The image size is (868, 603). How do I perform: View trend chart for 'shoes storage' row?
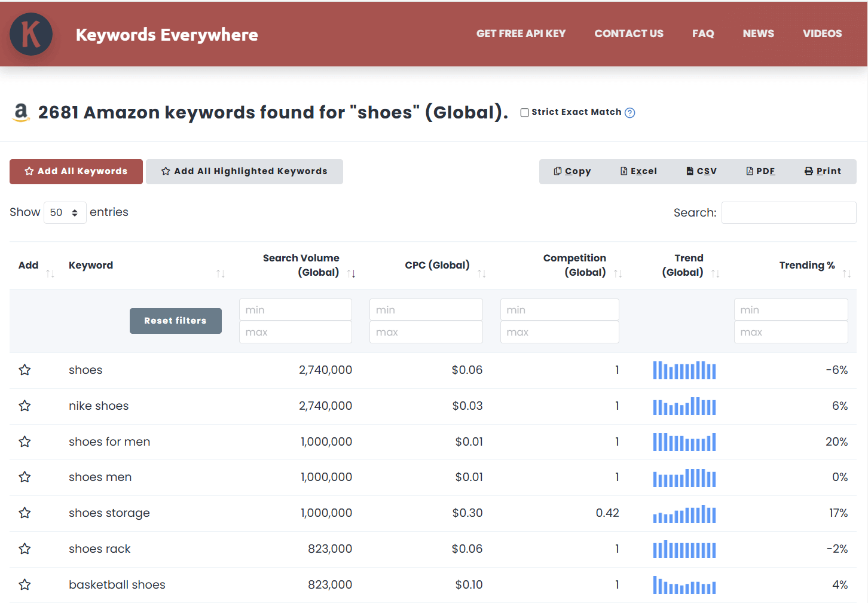pos(684,514)
